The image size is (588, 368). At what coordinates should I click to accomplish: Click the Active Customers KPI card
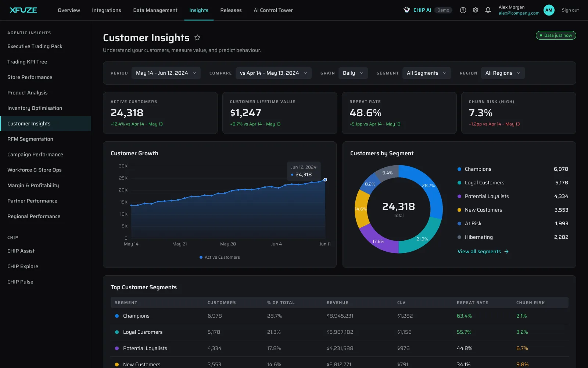pyautogui.click(x=160, y=113)
